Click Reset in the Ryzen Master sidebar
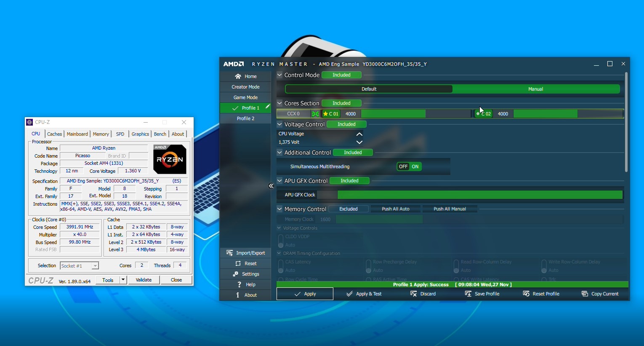Viewport: 644px width, 346px height. [x=245, y=263]
